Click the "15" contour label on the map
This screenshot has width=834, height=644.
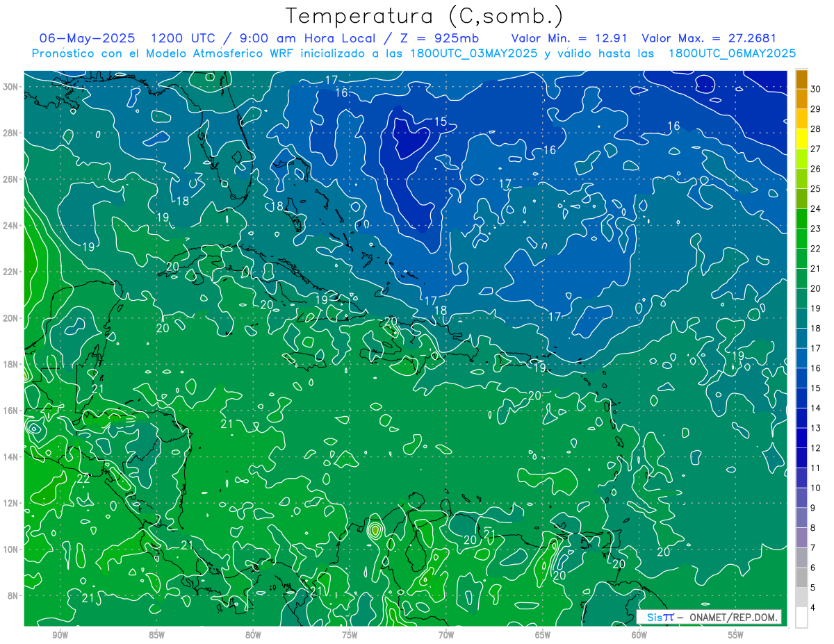point(441,122)
